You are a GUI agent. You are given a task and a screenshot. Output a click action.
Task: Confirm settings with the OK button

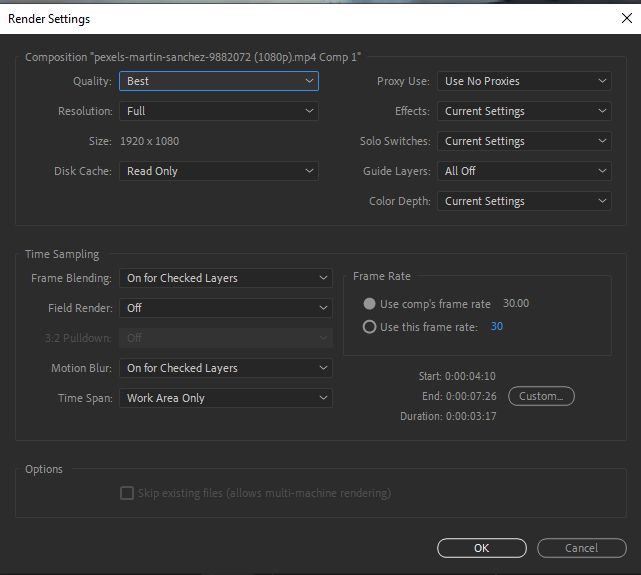click(482, 548)
